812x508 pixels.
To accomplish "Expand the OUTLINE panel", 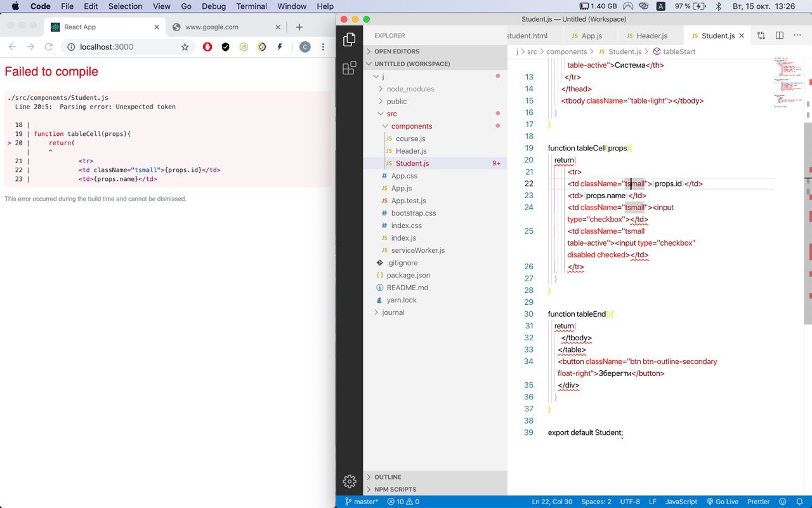I will point(388,477).
